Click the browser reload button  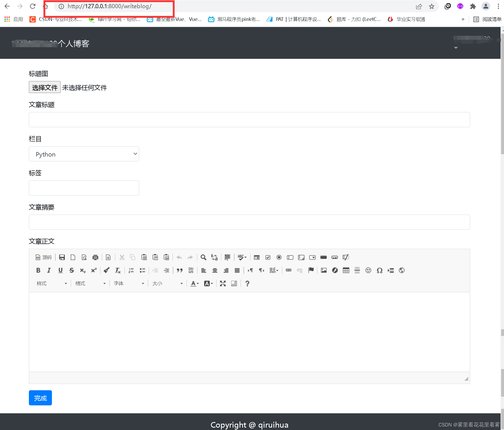pyautogui.click(x=33, y=6)
